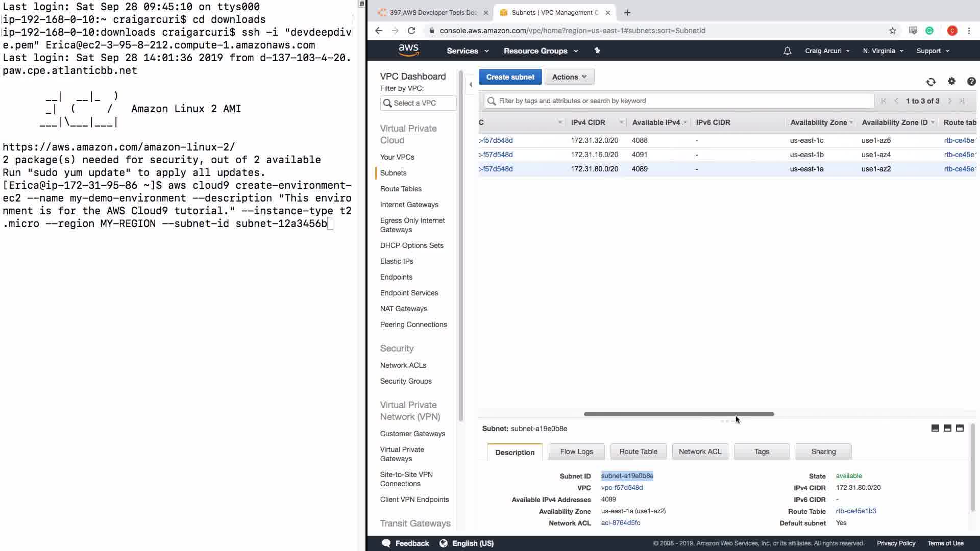Open the Actions dropdown
Viewport: 980px width, 551px height.
(569, 77)
